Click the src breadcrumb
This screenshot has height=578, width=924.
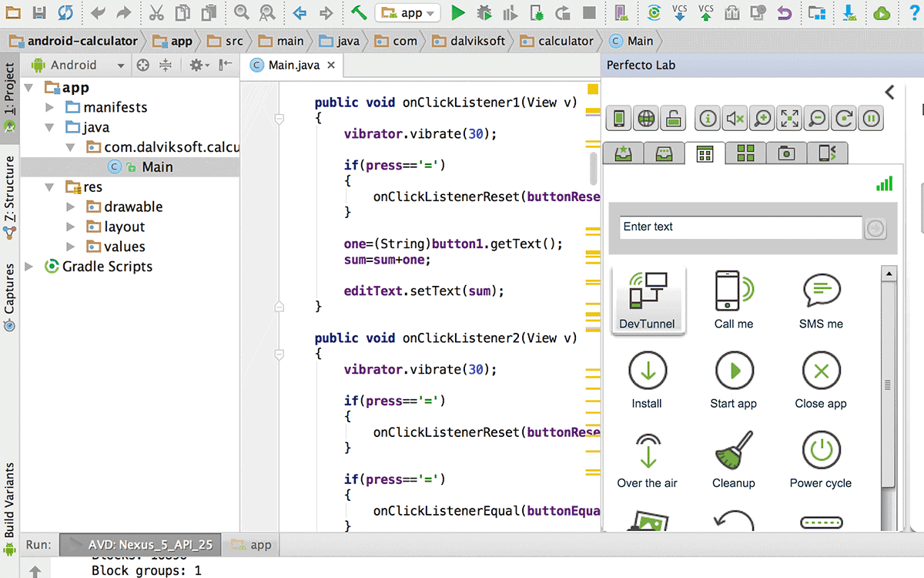point(226,41)
